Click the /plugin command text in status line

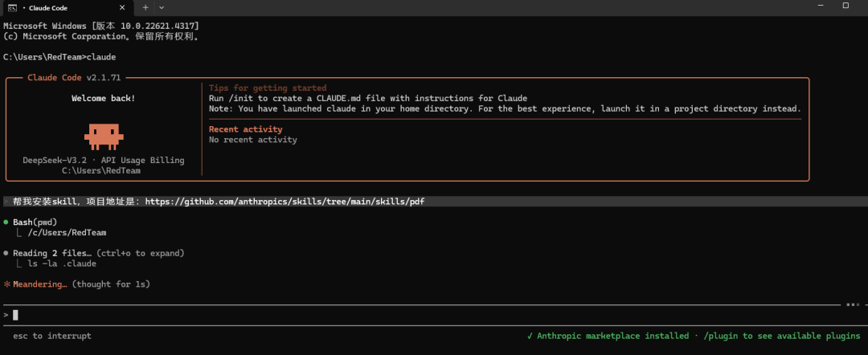pos(719,336)
